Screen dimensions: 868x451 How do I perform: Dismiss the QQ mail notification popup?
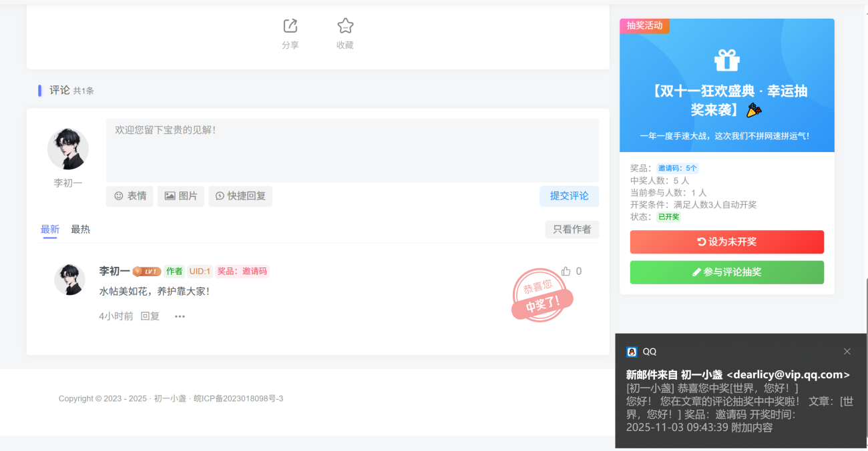tap(847, 352)
